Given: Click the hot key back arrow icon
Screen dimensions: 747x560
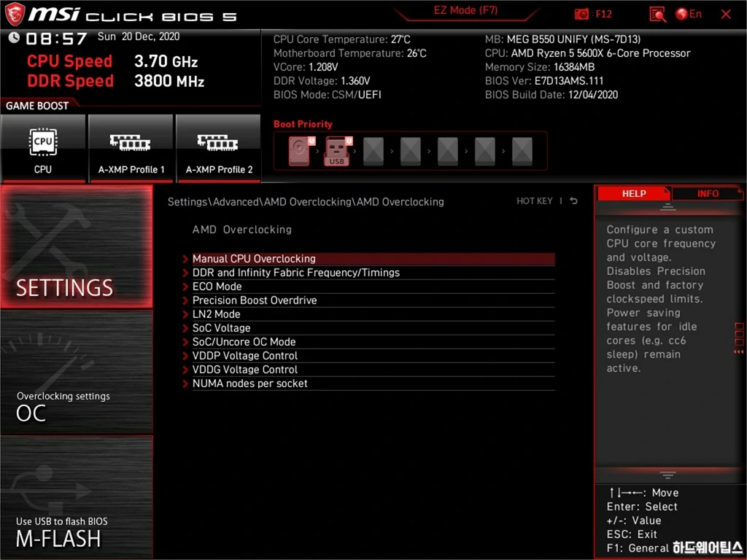Looking at the screenshot, I should [573, 201].
